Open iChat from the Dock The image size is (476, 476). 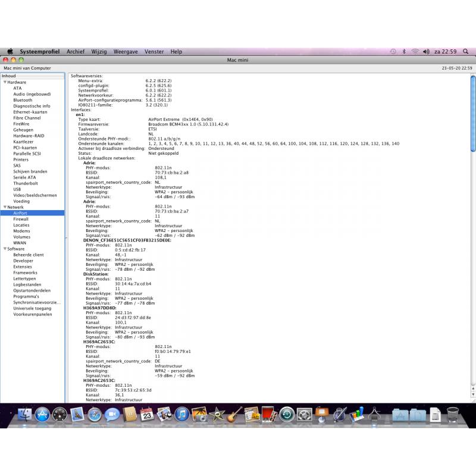[112, 414]
